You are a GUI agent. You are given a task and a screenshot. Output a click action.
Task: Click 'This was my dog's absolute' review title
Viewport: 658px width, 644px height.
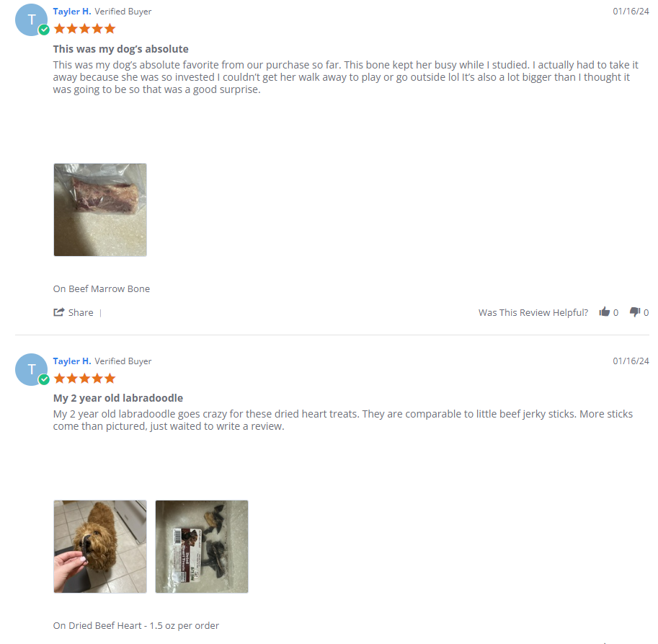[x=120, y=49]
